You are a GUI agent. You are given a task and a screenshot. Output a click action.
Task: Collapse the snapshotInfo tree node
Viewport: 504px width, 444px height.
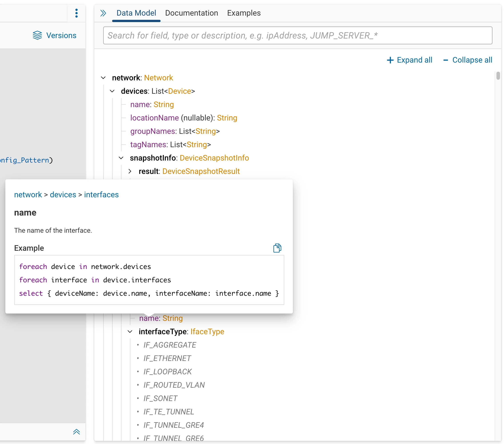click(121, 158)
